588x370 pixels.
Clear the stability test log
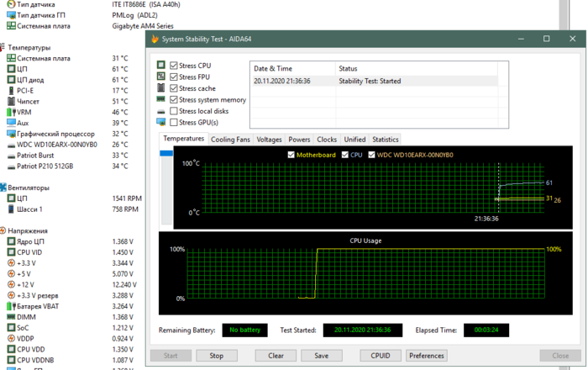pyautogui.click(x=276, y=356)
